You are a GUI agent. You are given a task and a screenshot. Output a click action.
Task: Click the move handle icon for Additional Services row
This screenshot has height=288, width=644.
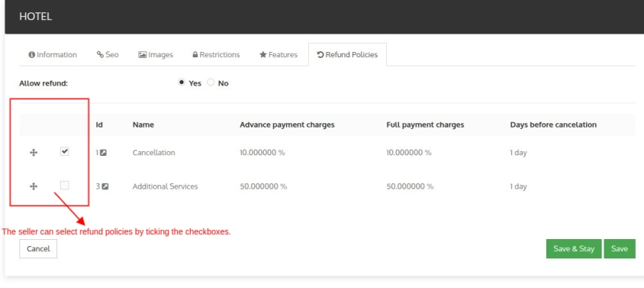click(34, 186)
